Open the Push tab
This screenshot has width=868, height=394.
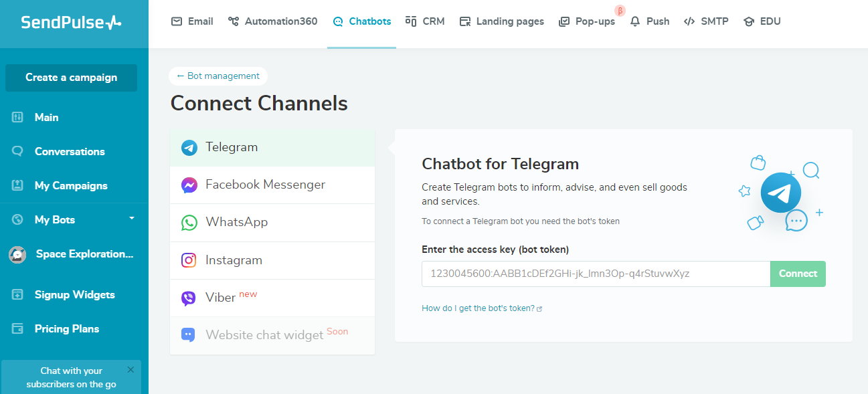pos(650,21)
